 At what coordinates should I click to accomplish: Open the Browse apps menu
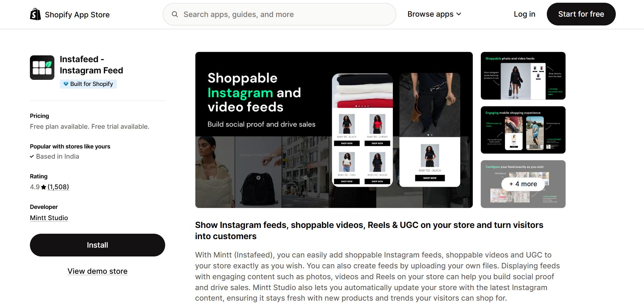point(434,14)
